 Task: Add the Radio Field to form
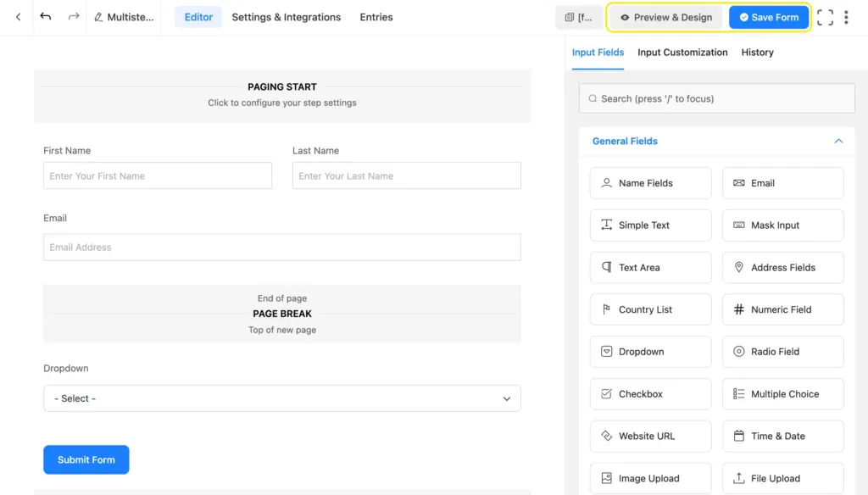point(782,352)
